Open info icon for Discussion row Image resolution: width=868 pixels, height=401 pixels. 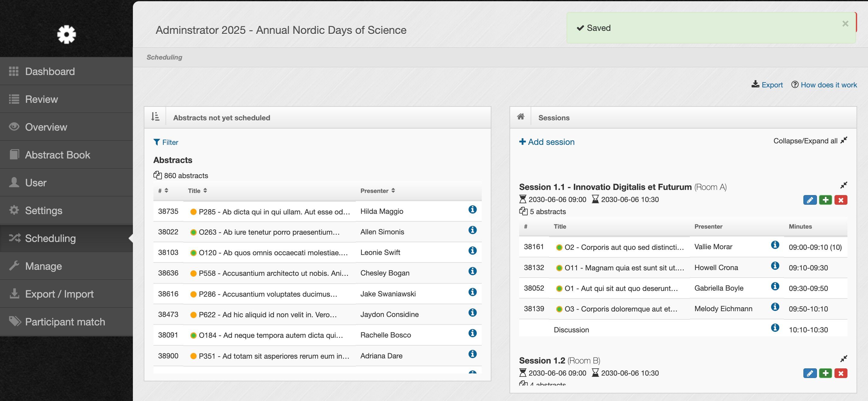click(775, 328)
